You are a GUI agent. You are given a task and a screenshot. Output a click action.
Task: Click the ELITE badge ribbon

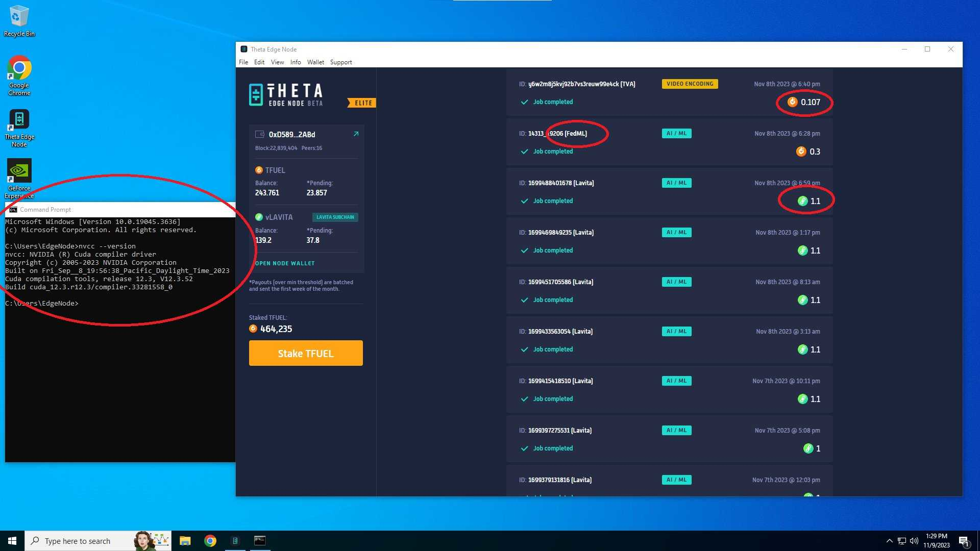(x=362, y=103)
